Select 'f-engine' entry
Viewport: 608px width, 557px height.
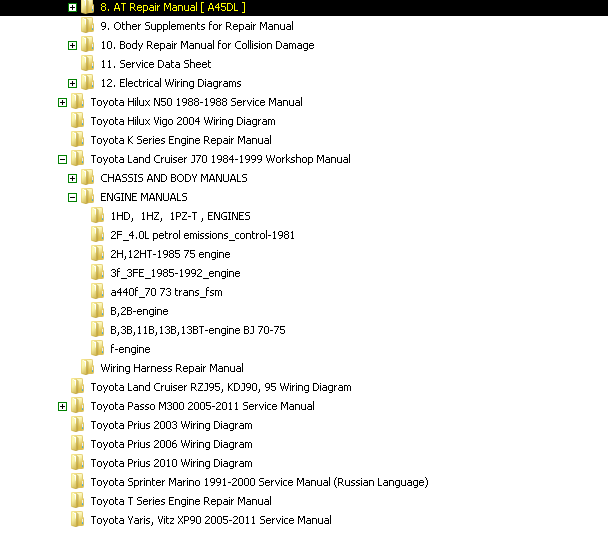130,349
